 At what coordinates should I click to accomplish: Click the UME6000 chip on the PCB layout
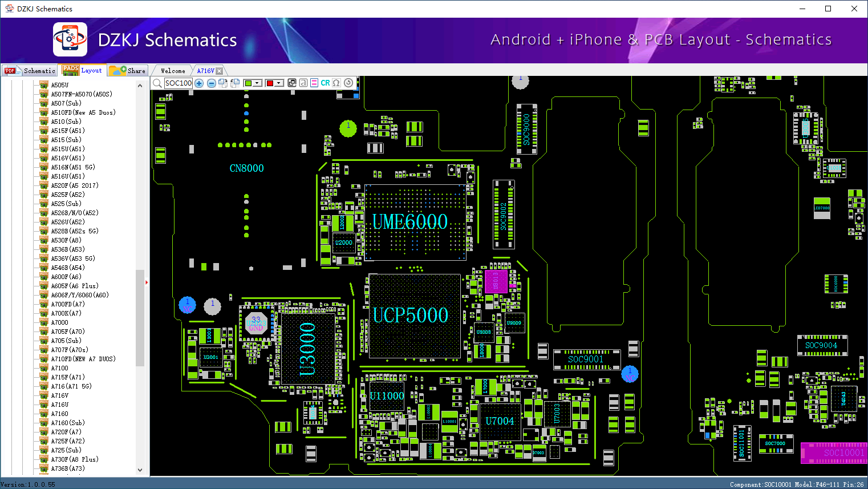pos(415,222)
